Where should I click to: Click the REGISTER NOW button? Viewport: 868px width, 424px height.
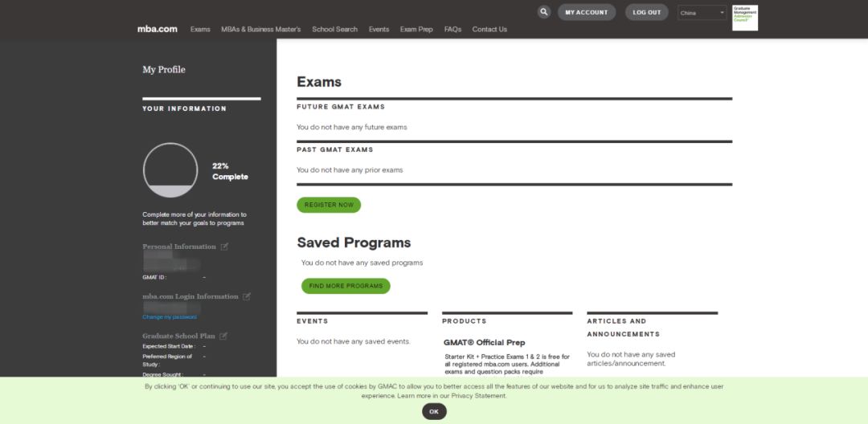329,205
